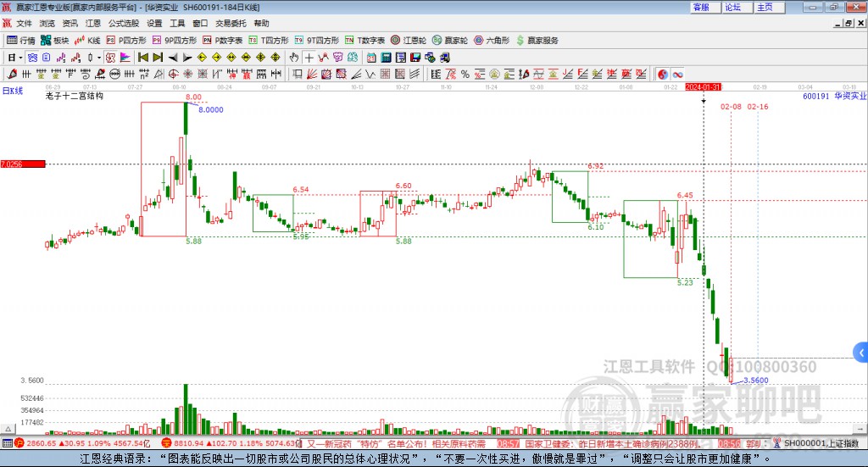Click the black left arrow icon
The image size is (868, 467).
click(x=173, y=58)
